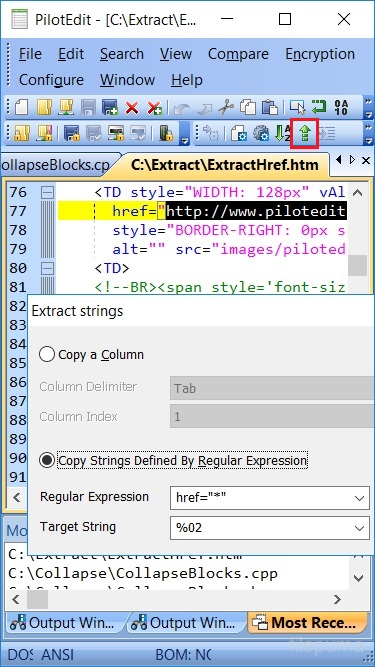The image size is (375, 667).
Task: Select the Copy a Column radio button
Action: 47,354
